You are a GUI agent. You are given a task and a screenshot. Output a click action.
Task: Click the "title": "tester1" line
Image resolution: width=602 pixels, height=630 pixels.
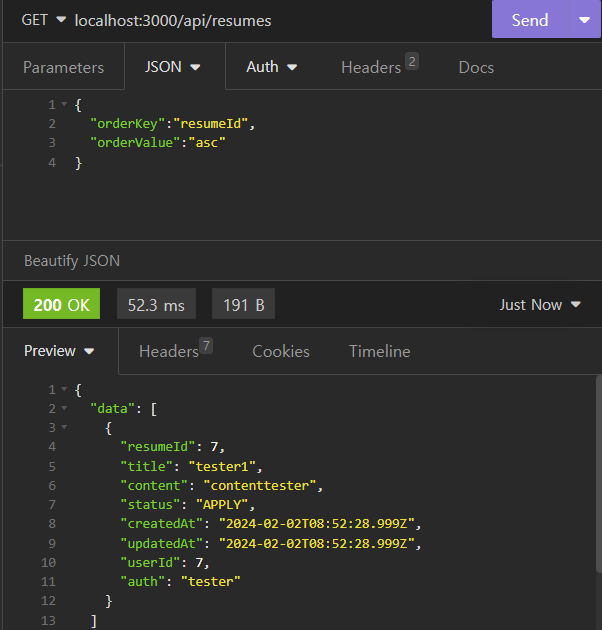coord(191,466)
